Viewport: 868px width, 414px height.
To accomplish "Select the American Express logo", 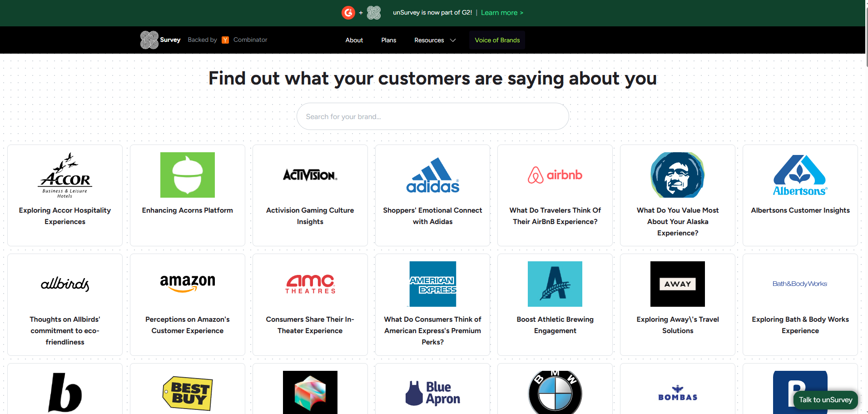I will [x=433, y=284].
